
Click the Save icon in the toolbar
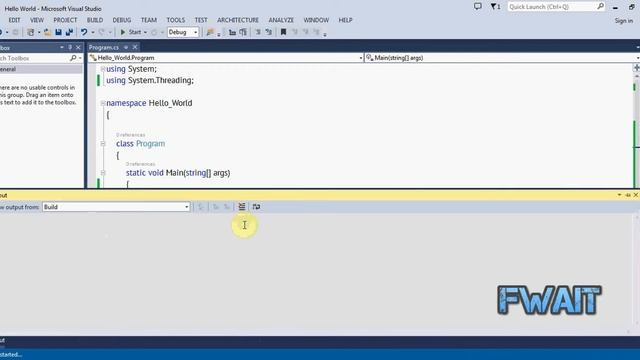pos(58,32)
